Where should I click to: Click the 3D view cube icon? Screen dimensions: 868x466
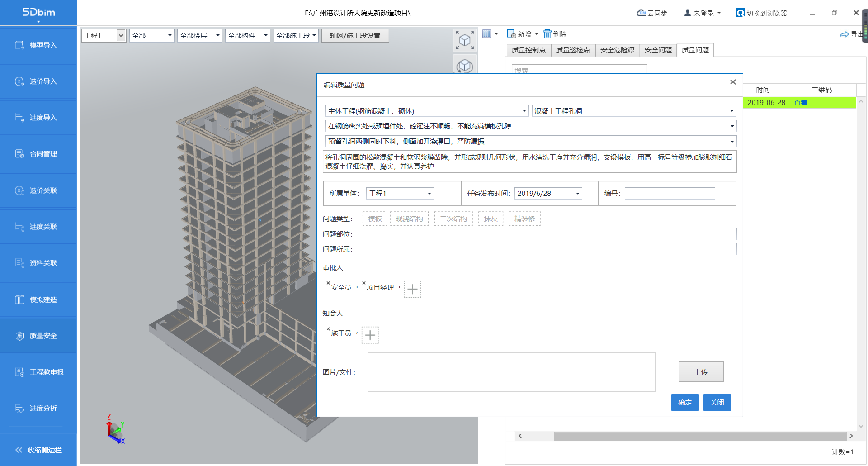pos(465,40)
